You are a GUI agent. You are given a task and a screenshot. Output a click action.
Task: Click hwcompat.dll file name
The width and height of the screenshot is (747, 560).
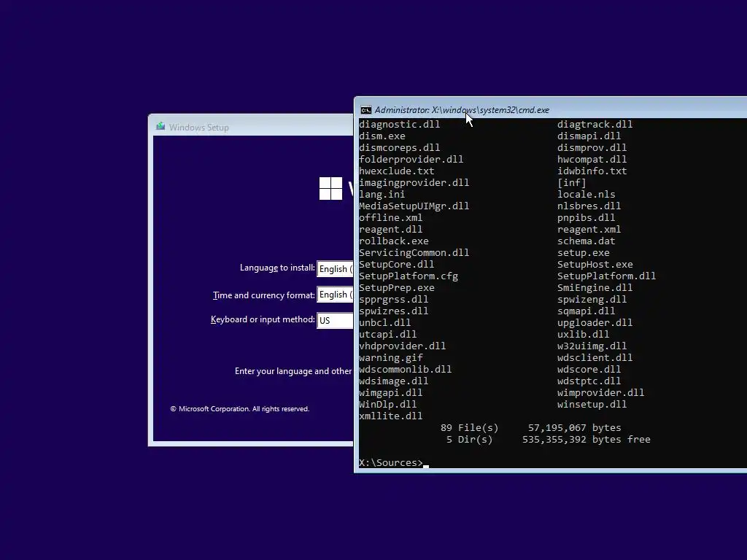pyautogui.click(x=592, y=160)
